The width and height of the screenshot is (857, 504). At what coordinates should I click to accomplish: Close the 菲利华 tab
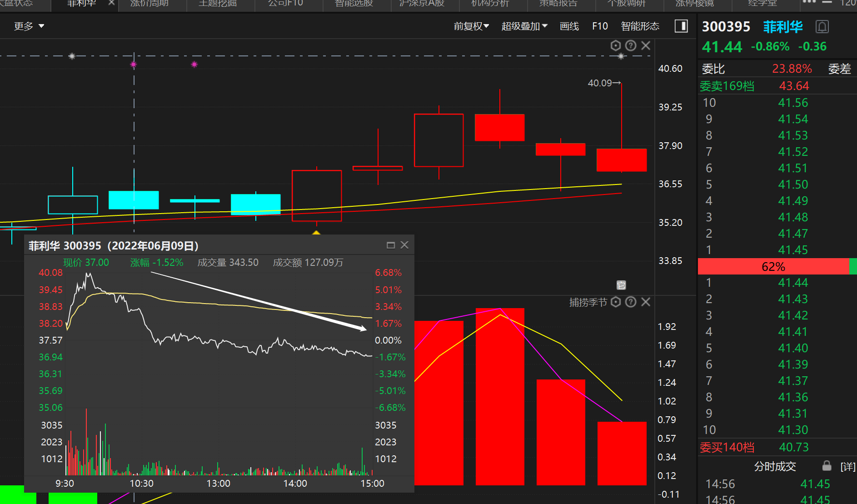(111, 3)
